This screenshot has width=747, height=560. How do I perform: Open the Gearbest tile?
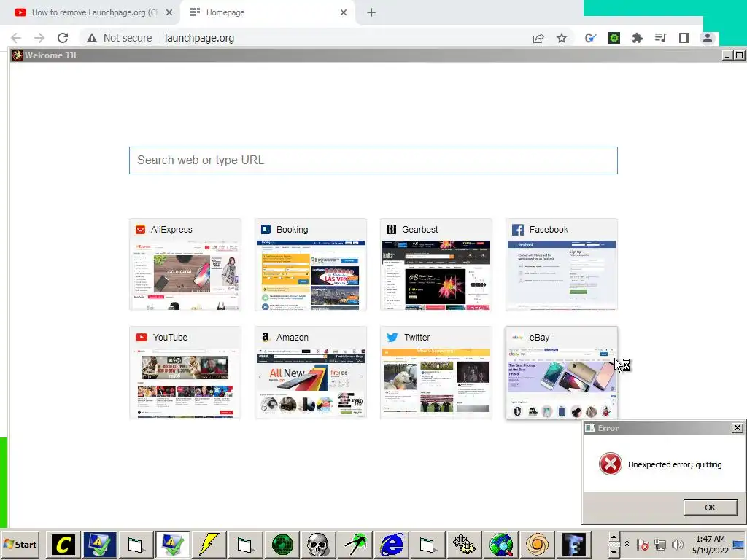pyautogui.click(x=436, y=265)
